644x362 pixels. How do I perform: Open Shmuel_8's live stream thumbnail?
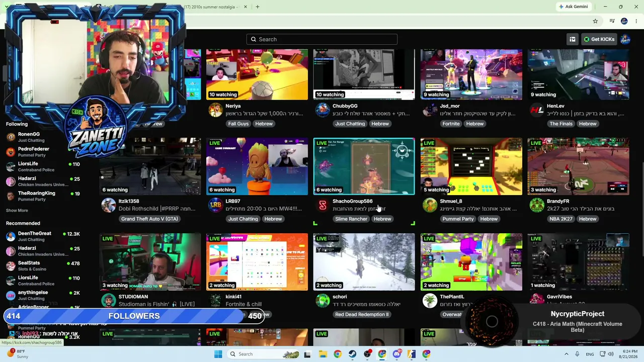[471, 166]
